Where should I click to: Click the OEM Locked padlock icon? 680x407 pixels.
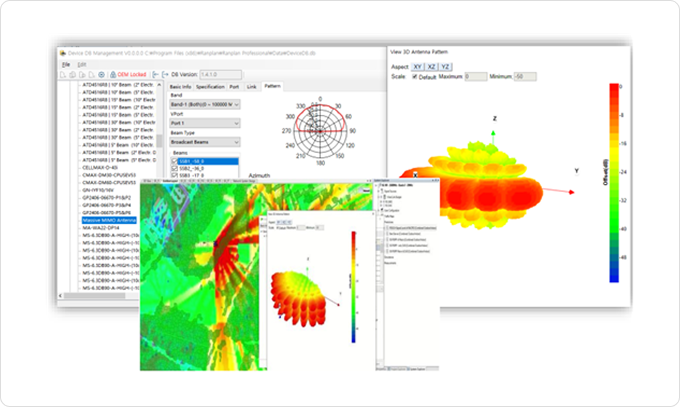[113, 74]
